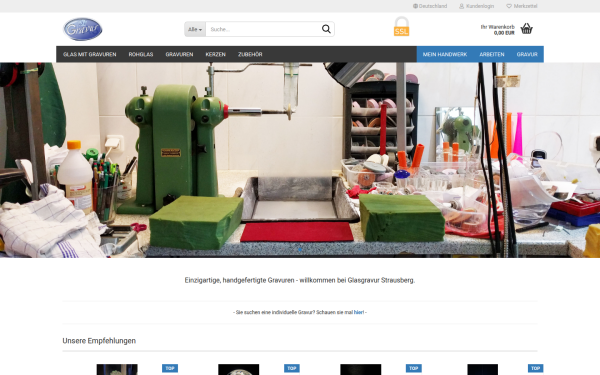Click the user icon next to Kundenlogin
This screenshot has height=375, width=600.
461,6
